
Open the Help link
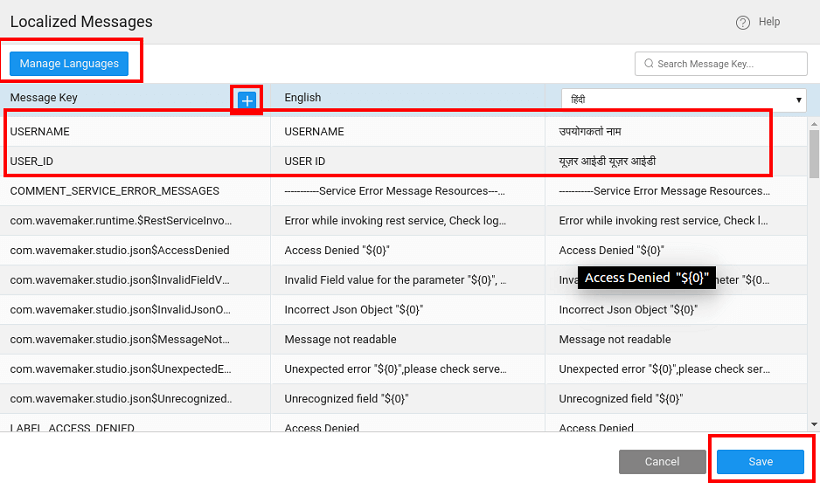click(x=769, y=22)
